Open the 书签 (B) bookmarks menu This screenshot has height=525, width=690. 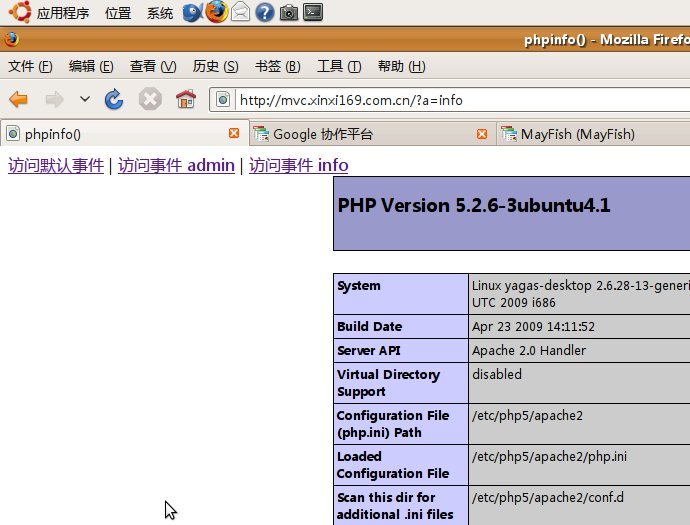click(x=277, y=66)
